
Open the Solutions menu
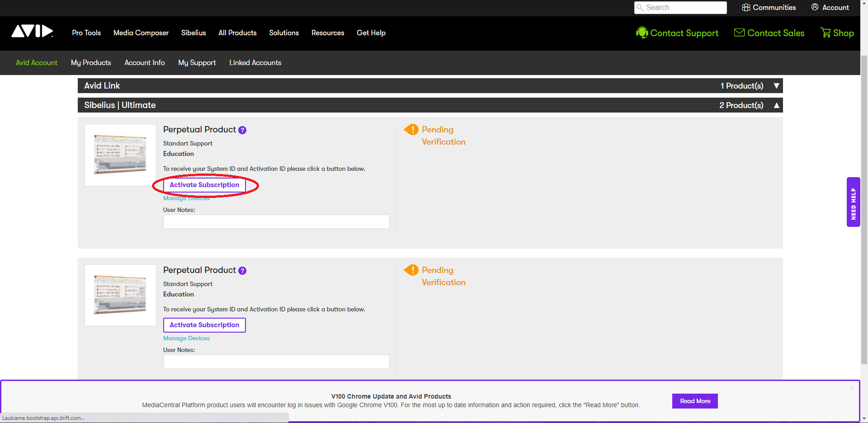coord(284,33)
